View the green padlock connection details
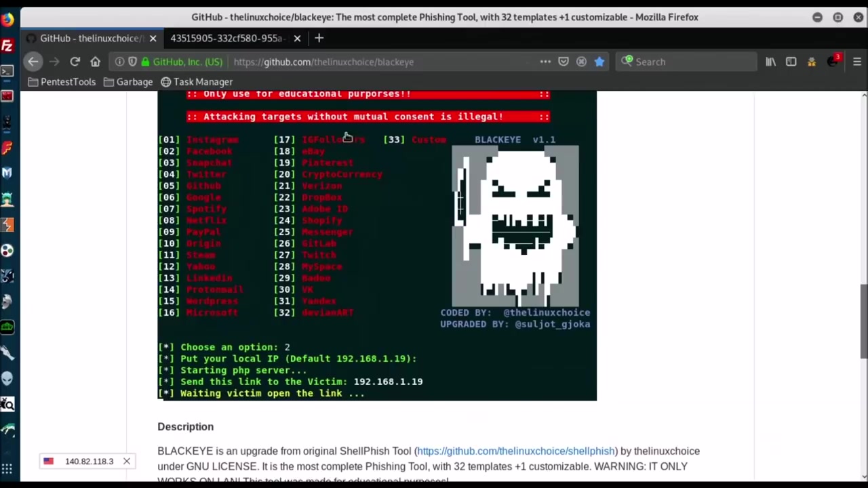Image resolution: width=868 pixels, height=488 pixels. point(145,62)
